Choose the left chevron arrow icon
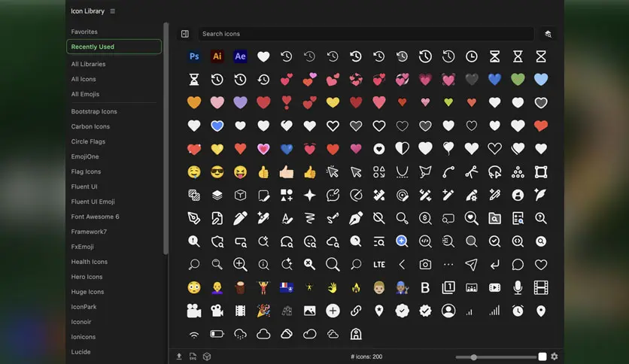The height and width of the screenshot is (364, 629). coord(402,265)
